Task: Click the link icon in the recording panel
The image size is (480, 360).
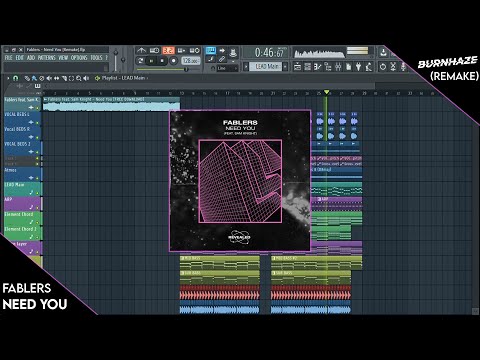Action: pos(222,59)
